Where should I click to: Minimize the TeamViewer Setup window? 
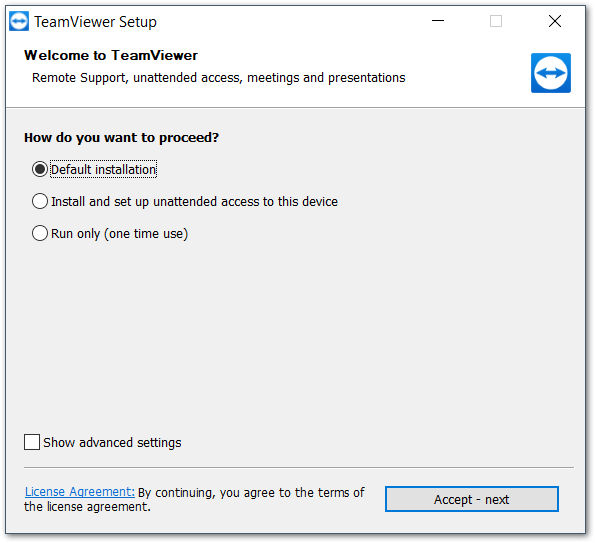438,21
